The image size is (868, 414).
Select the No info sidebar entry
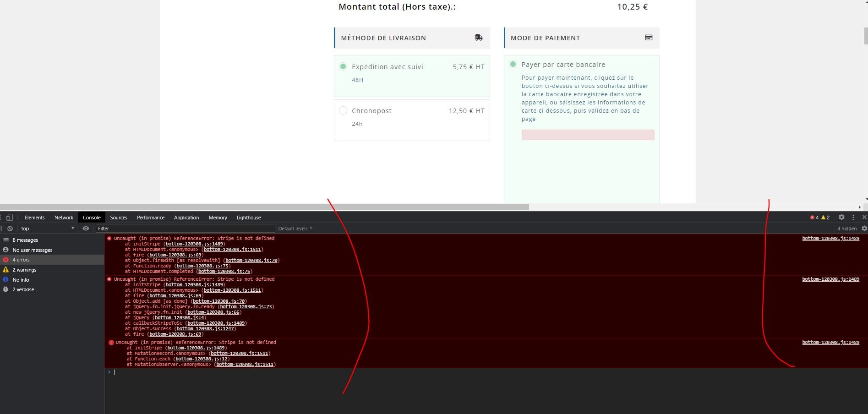(x=52, y=280)
